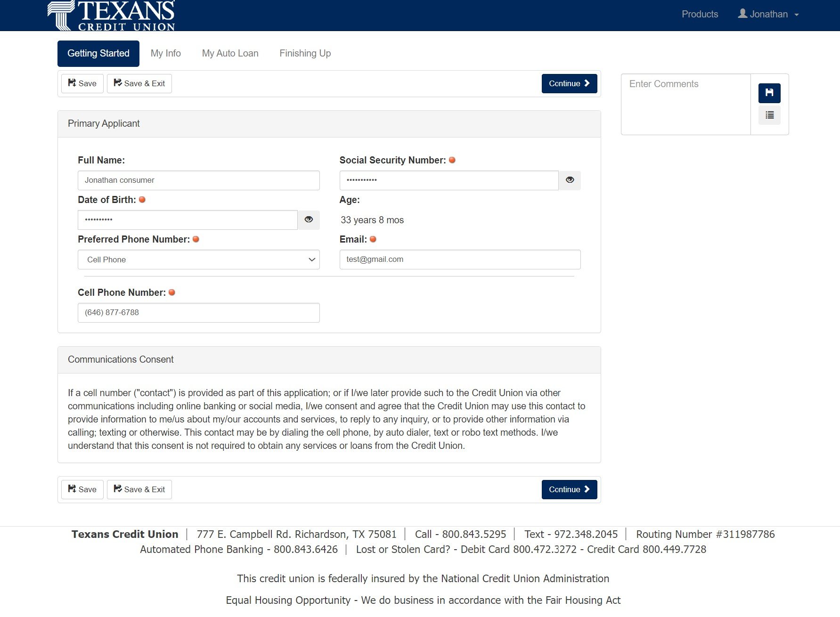Click the Date of Birth field
This screenshot has width=840, height=617.
click(x=188, y=220)
